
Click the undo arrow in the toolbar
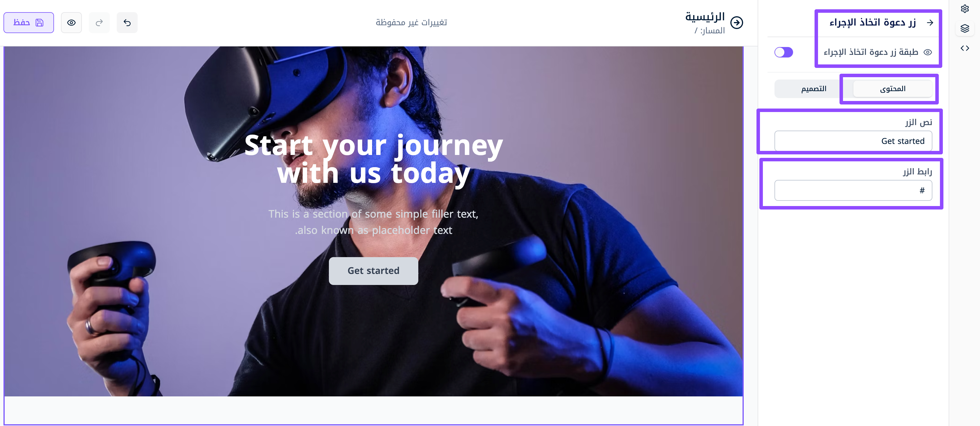tap(127, 22)
